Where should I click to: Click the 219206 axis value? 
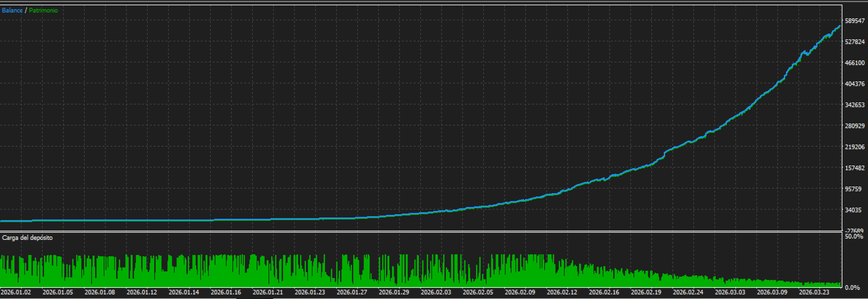855,147
